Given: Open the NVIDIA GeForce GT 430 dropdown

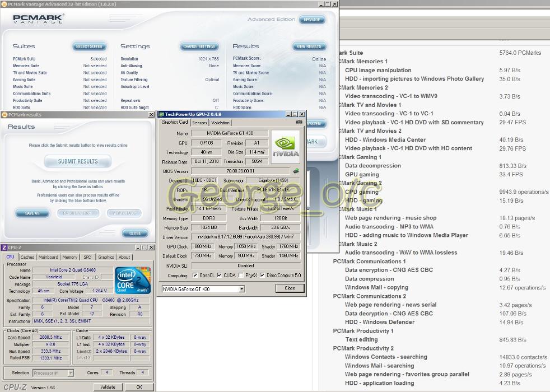Looking at the screenshot, I should coord(242,289).
